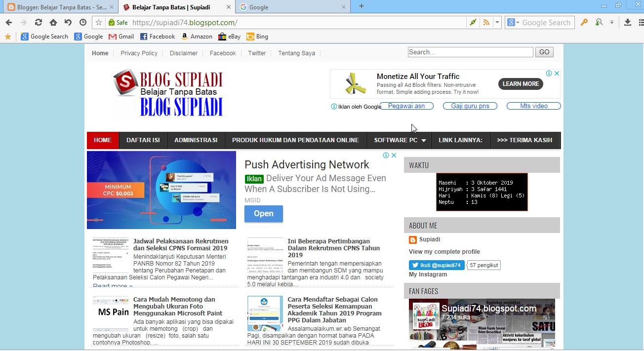The height and width of the screenshot is (351, 644).
Task: Open the ADMINISTRASI menu item
Action: click(x=196, y=140)
